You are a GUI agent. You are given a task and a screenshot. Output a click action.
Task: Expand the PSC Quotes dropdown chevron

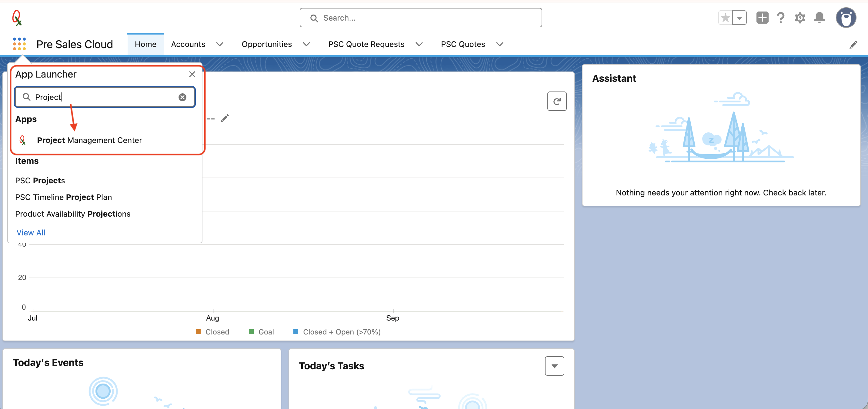click(500, 44)
